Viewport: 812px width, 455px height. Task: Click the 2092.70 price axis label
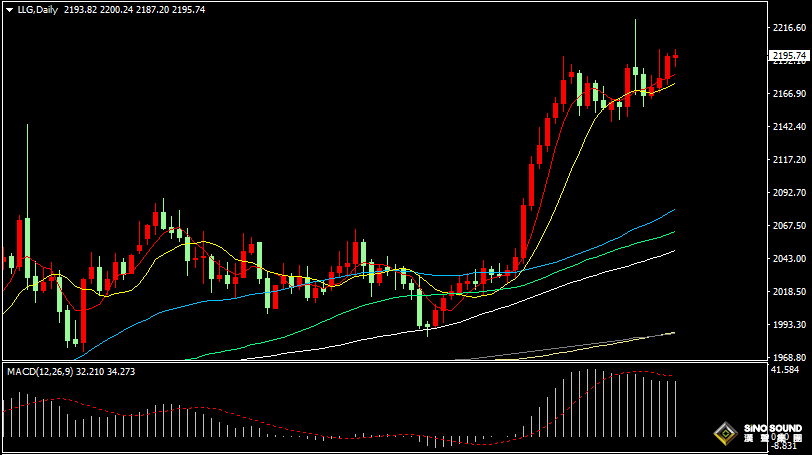789,193
